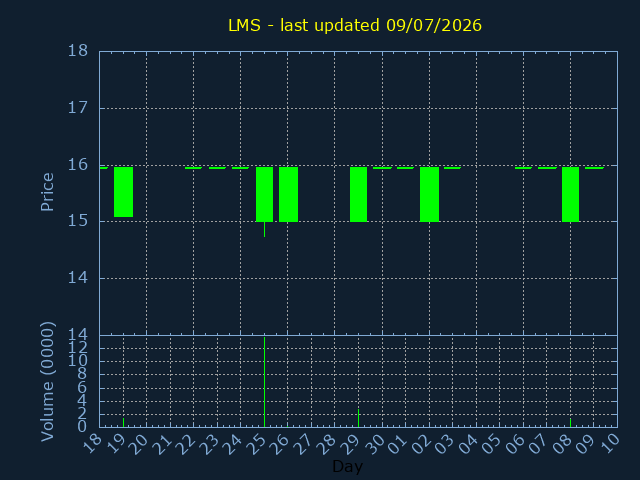640x480 pixels.
Task: Click the flat dash marker at day 09
Action: click(594, 168)
